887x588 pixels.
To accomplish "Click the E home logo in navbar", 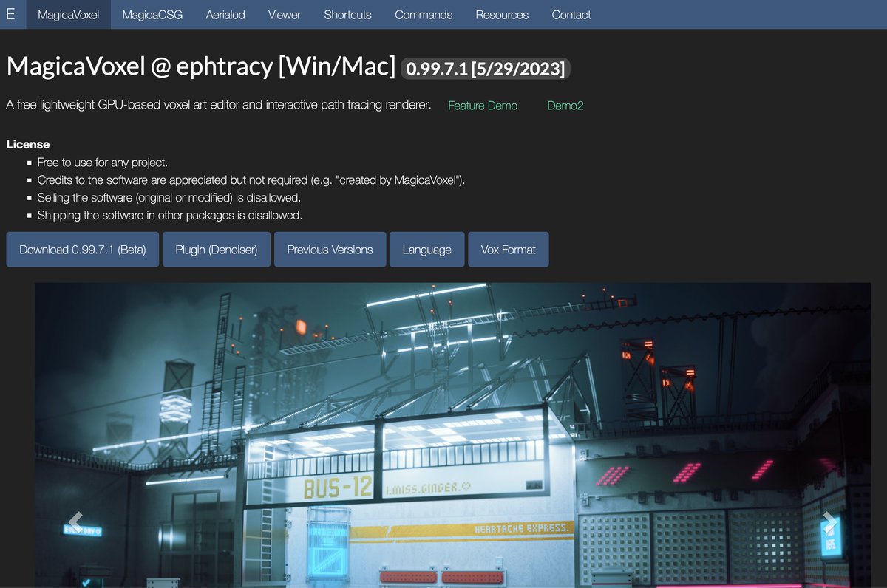I will [11, 14].
